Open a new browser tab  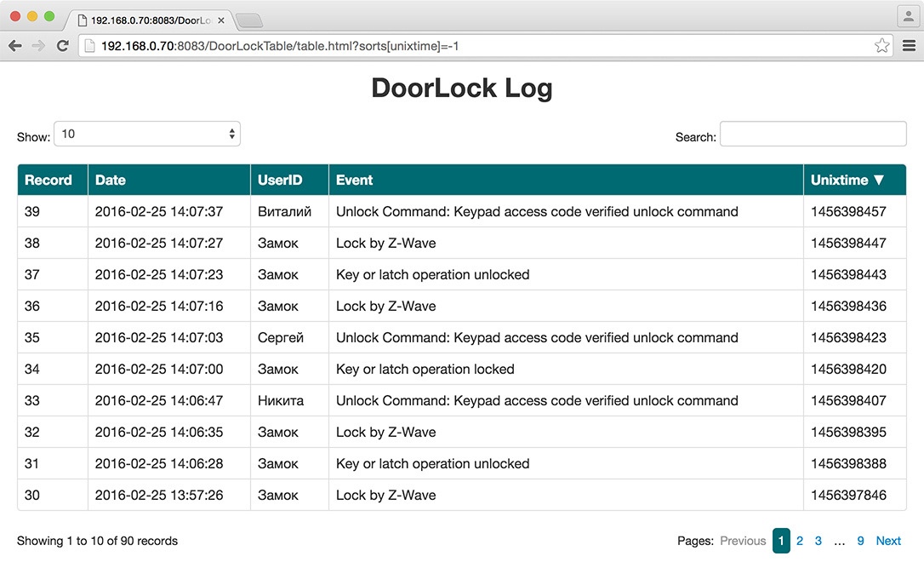click(x=248, y=20)
